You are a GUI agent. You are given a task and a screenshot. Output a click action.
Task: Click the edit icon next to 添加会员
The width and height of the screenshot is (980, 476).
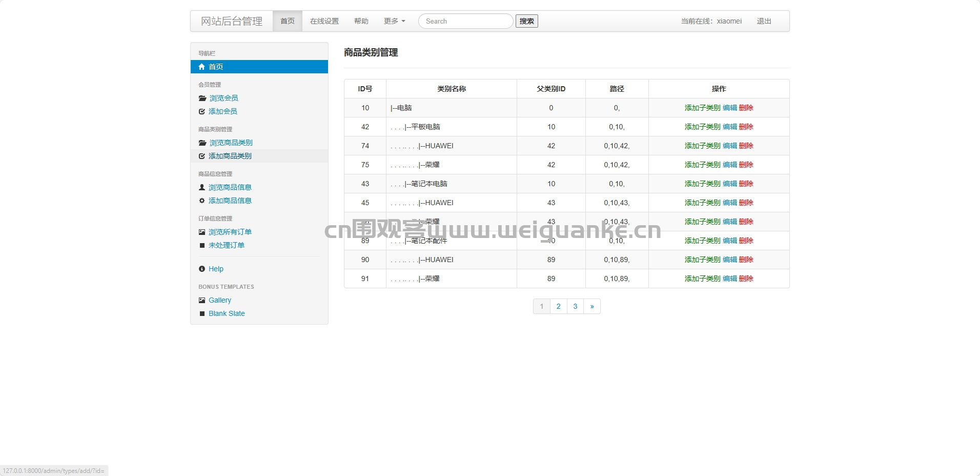[202, 111]
